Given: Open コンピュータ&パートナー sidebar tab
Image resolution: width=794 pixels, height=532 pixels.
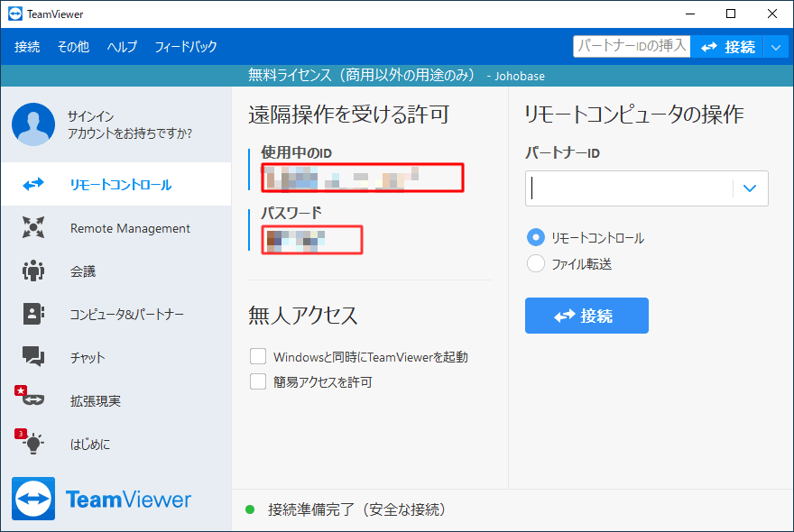Looking at the screenshot, I should coord(116,314).
